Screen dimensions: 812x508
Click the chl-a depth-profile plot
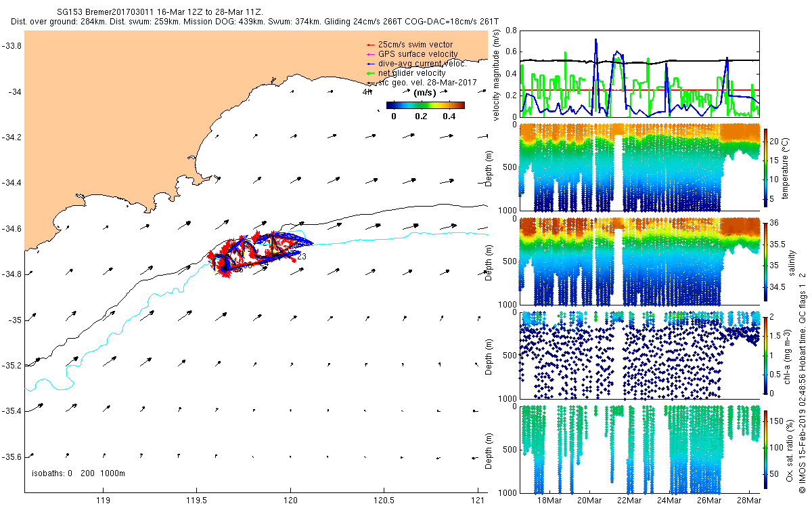tap(639, 355)
